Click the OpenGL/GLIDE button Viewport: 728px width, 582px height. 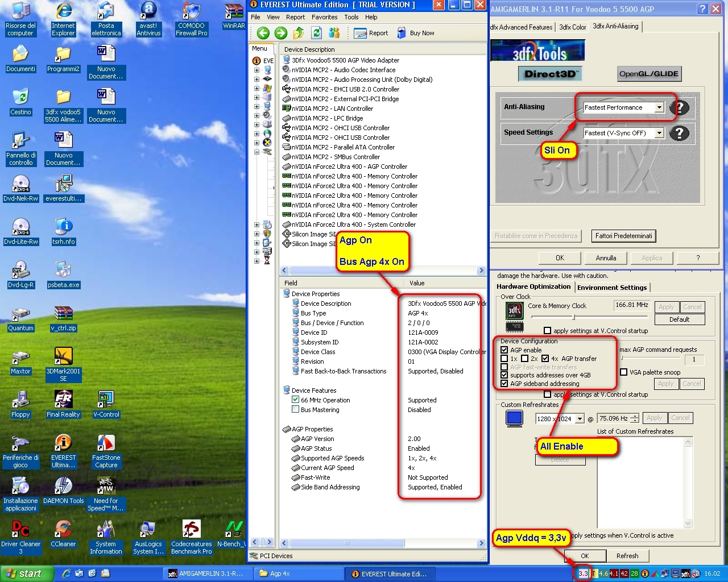click(x=648, y=74)
